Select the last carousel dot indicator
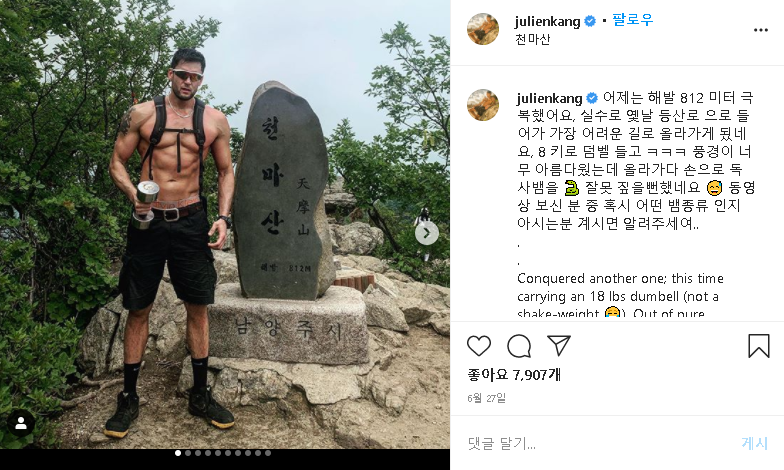The width and height of the screenshot is (784, 470). tap(268, 453)
